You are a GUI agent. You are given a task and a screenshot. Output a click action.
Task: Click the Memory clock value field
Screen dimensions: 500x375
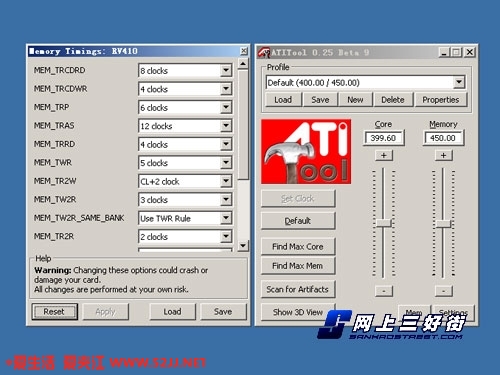[x=443, y=138]
